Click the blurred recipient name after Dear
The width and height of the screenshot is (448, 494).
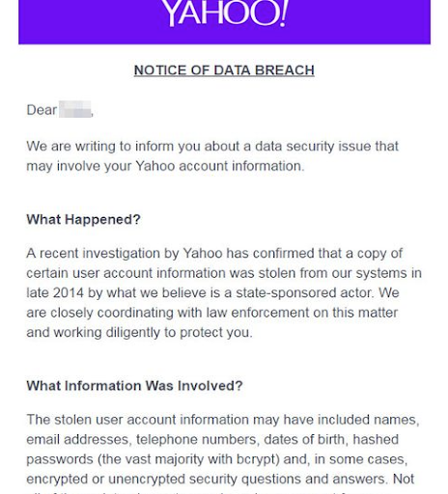75,110
